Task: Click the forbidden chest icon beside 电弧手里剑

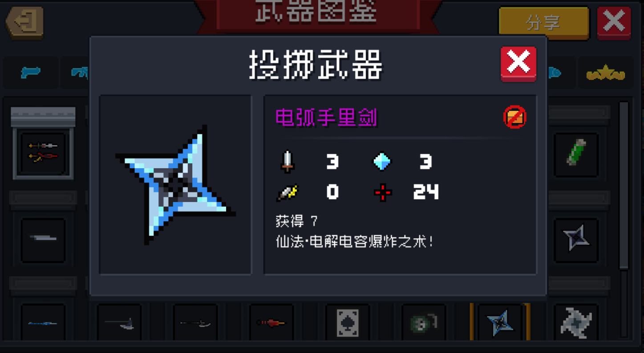Action: pos(515,118)
